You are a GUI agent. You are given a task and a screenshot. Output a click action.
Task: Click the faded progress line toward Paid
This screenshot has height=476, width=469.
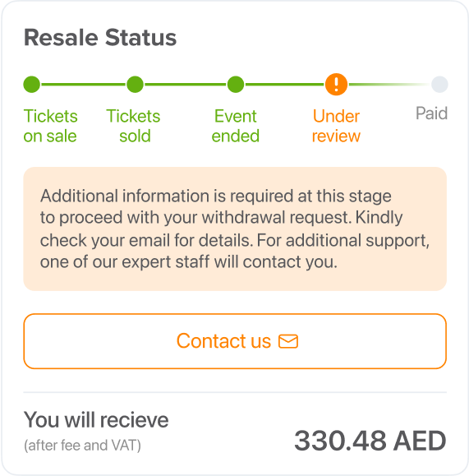coord(389,85)
